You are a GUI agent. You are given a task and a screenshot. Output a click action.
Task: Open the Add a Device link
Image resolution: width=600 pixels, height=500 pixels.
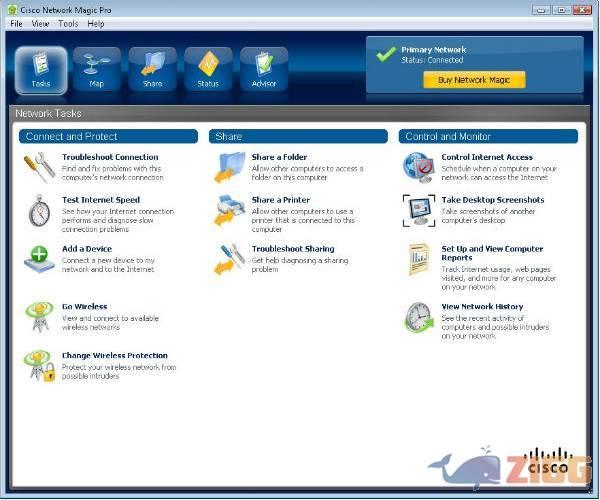coord(87,249)
